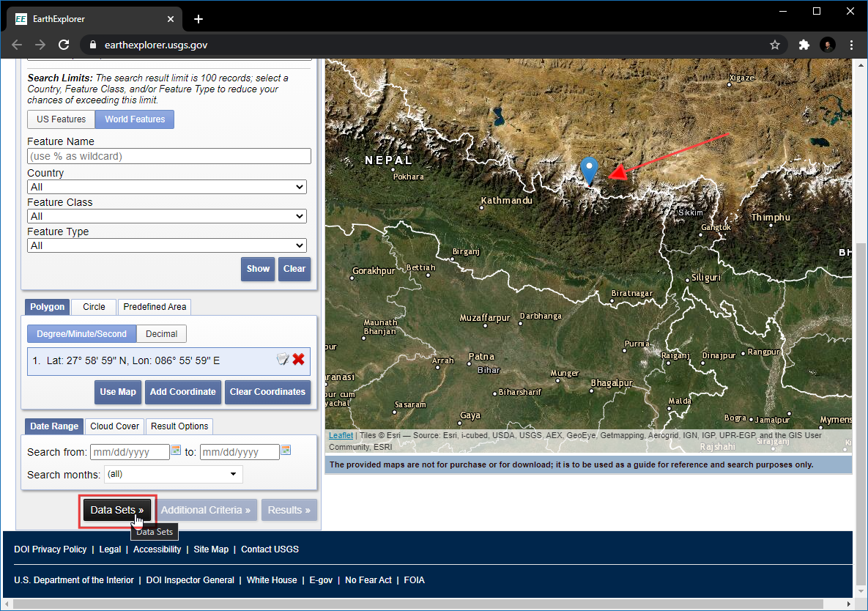Screen dimensions: 868x611
Task: Open the Feature Class dropdown
Action: pyautogui.click(x=167, y=216)
